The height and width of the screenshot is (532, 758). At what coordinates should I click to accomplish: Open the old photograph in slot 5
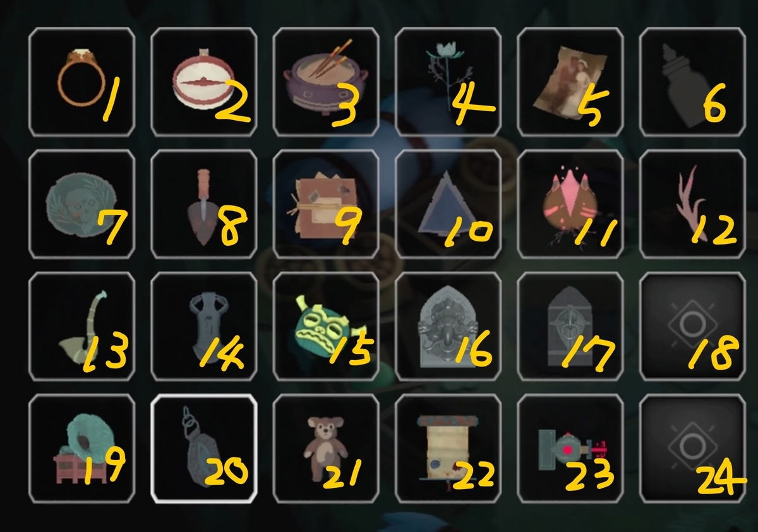click(570, 82)
